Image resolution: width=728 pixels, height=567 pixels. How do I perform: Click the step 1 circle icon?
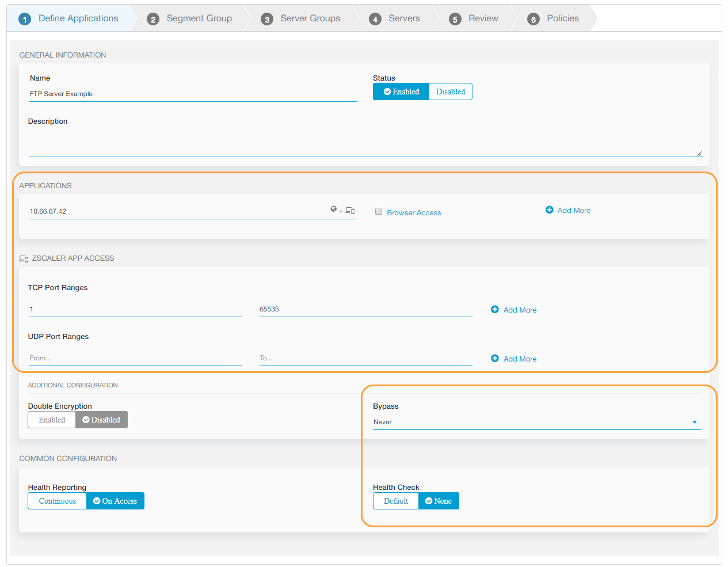tap(24, 18)
